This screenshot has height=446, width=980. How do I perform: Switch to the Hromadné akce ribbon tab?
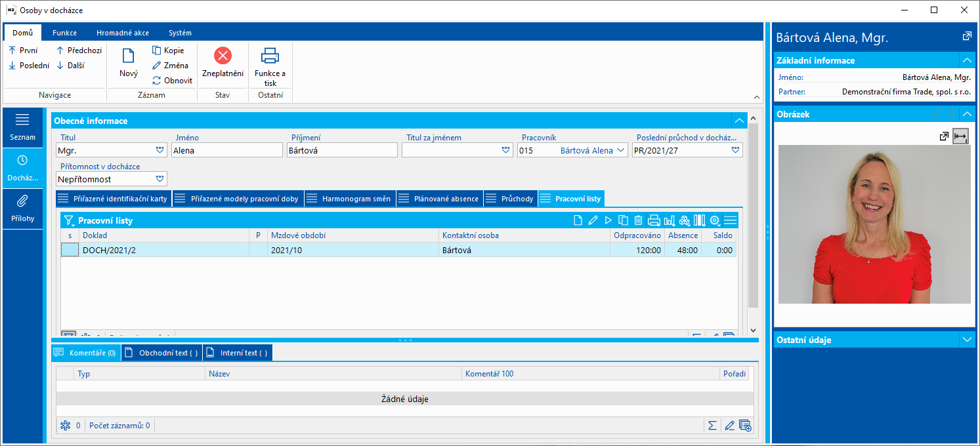point(123,33)
